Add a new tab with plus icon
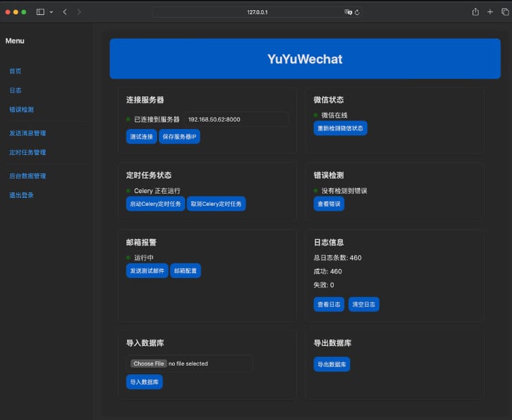 click(x=490, y=12)
